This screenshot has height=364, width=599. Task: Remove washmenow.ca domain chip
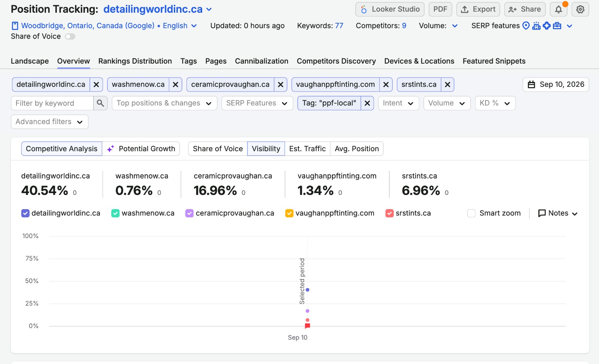pos(176,85)
